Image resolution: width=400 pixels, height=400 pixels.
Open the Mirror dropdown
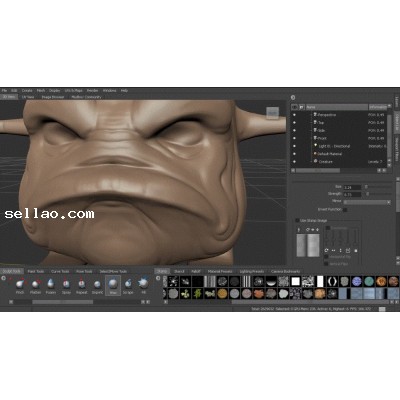click(367, 202)
